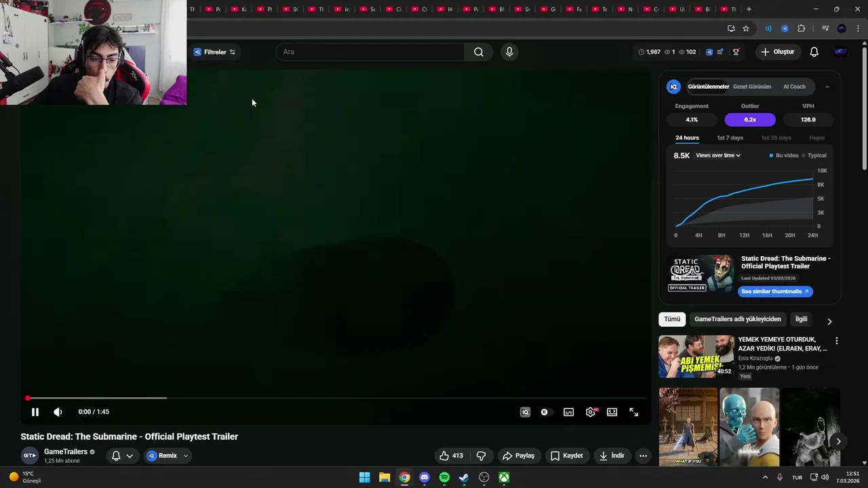Open the Views over time dropdown

(718, 155)
